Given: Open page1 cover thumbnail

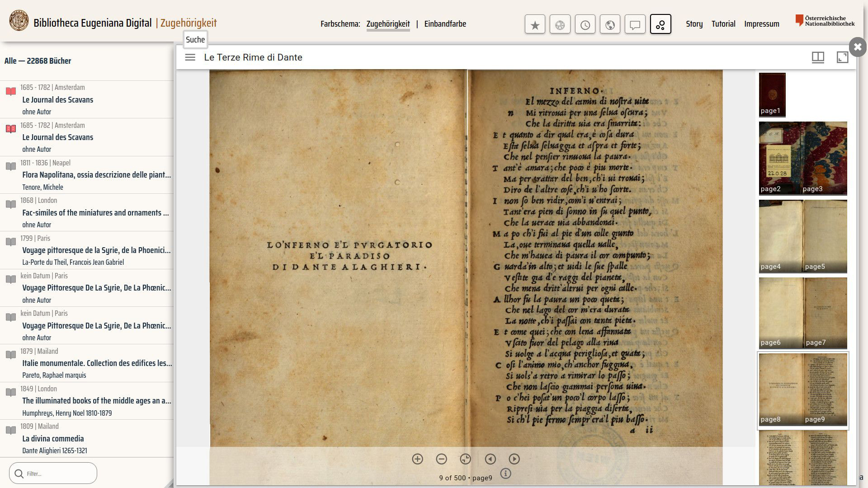Looking at the screenshot, I should tap(772, 94).
